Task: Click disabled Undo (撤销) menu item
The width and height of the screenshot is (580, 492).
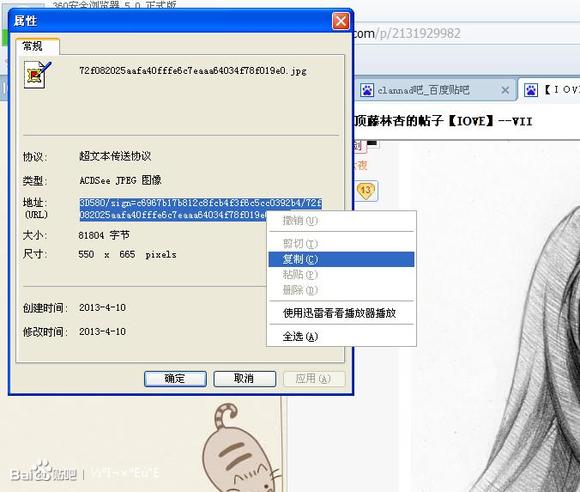Action: [x=341, y=221]
